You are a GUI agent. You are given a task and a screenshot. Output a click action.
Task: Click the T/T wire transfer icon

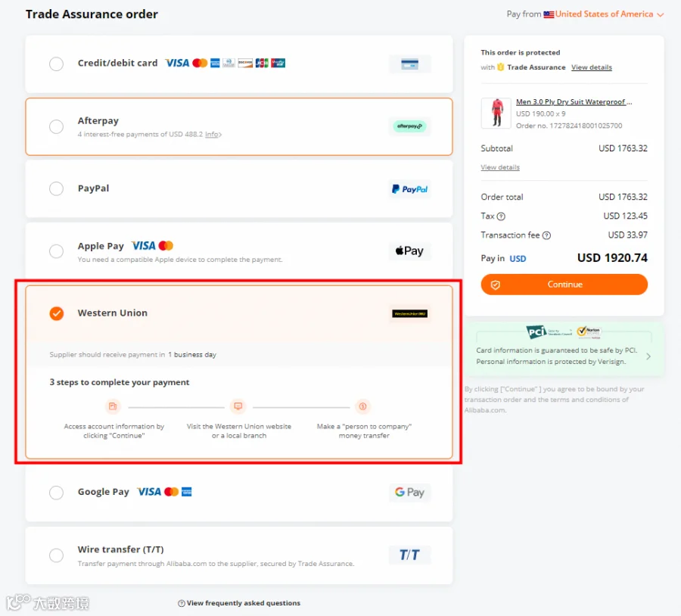(x=409, y=555)
